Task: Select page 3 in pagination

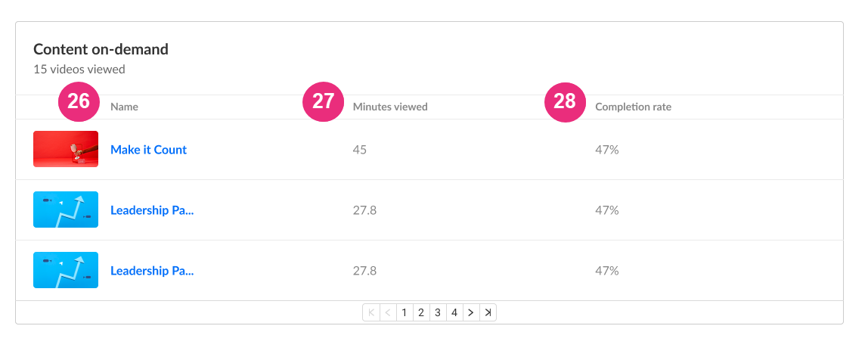Action: [x=438, y=312]
